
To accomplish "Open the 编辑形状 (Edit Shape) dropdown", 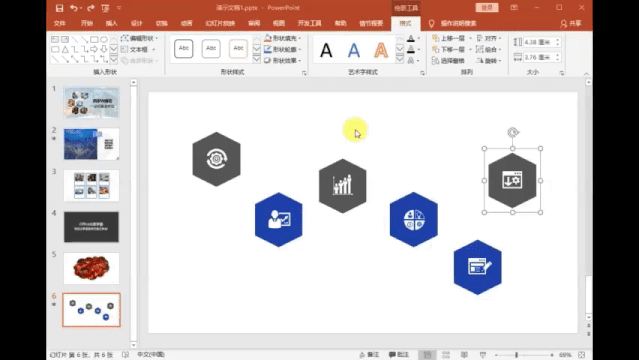I will (140, 38).
